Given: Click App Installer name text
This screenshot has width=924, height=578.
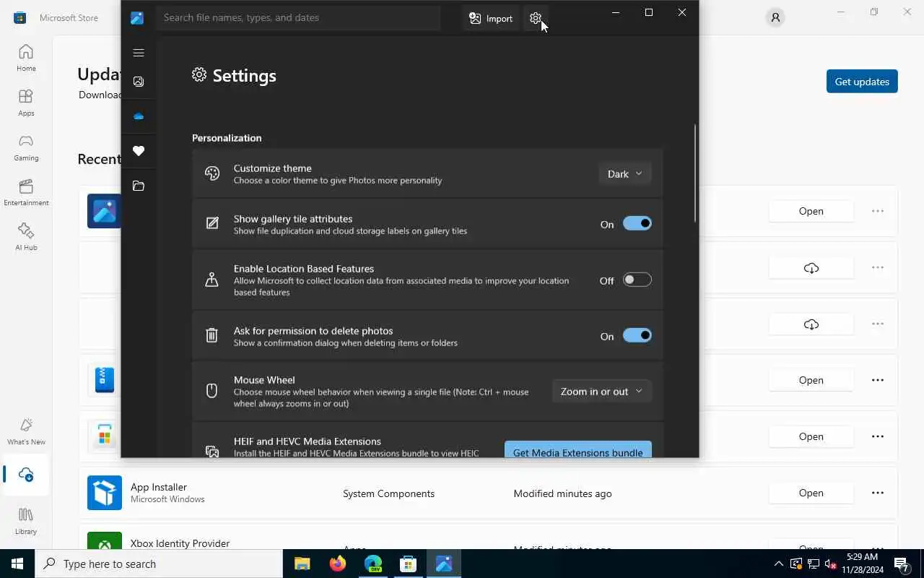Looking at the screenshot, I should coord(159,487).
